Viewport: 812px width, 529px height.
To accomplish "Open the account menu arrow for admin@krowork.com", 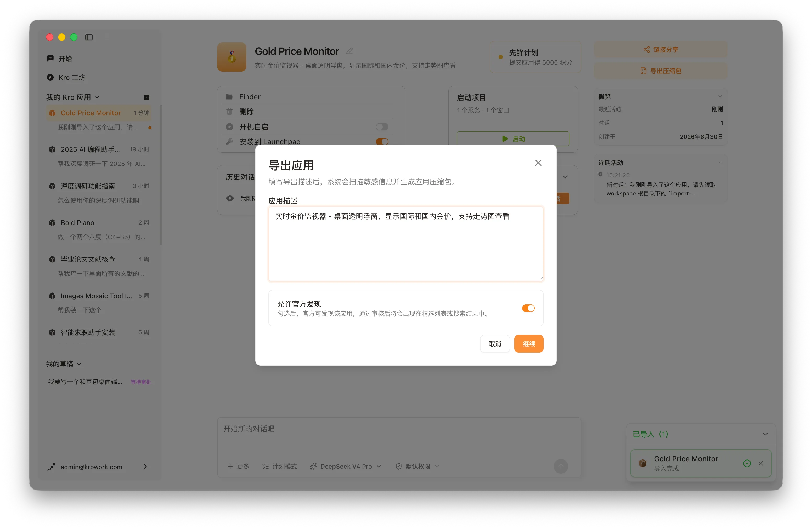I will pos(145,467).
